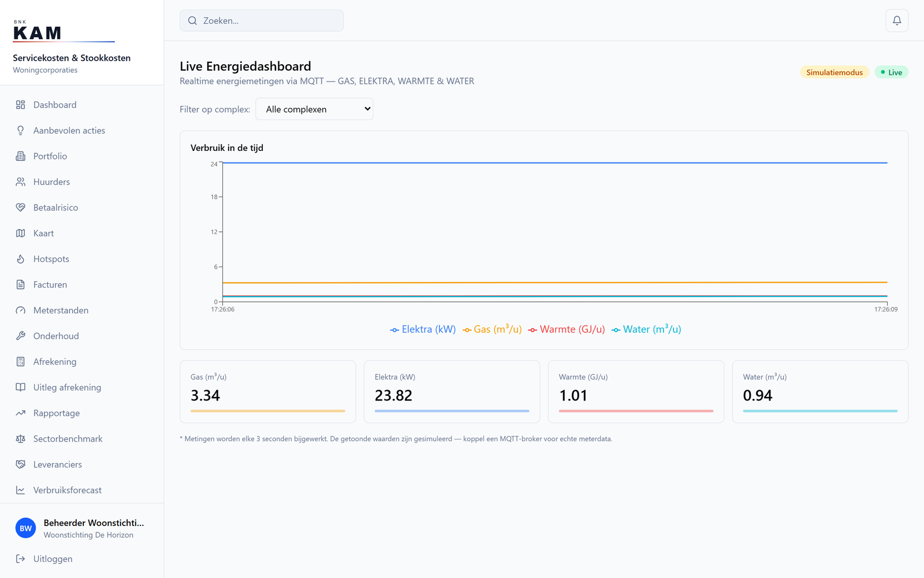This screenshot has height=578, width=924.
Task: Toggle the Gas (m³/u) legend series
Action: click(x=492, y=329)
